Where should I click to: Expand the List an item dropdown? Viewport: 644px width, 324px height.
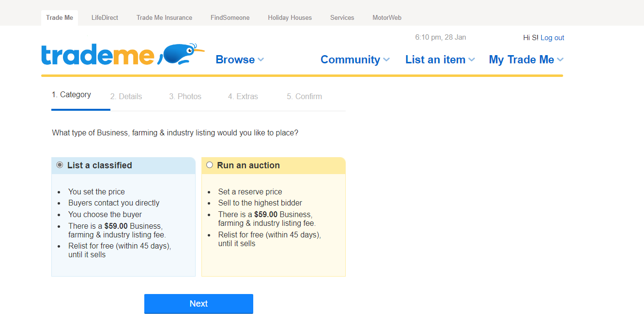[440, 59]
